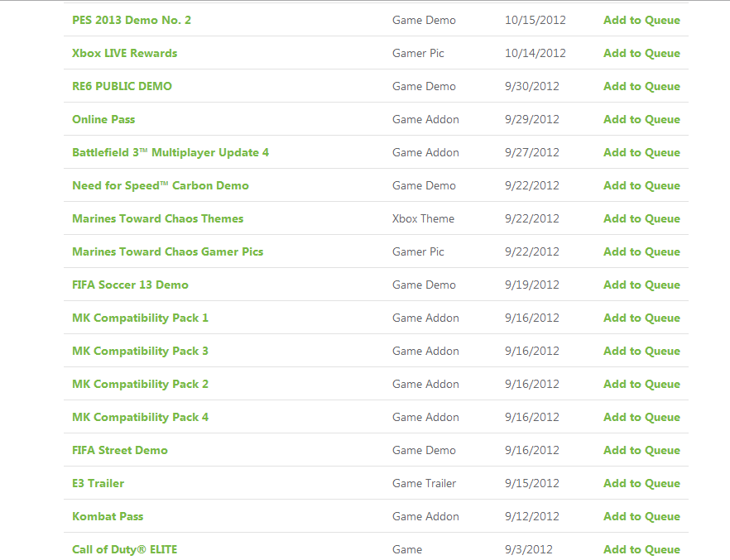The height and width of the screenshot is (560, 730).
Task: Add MK Compatibility Pack 4 to queue
Action: point(641,417)
